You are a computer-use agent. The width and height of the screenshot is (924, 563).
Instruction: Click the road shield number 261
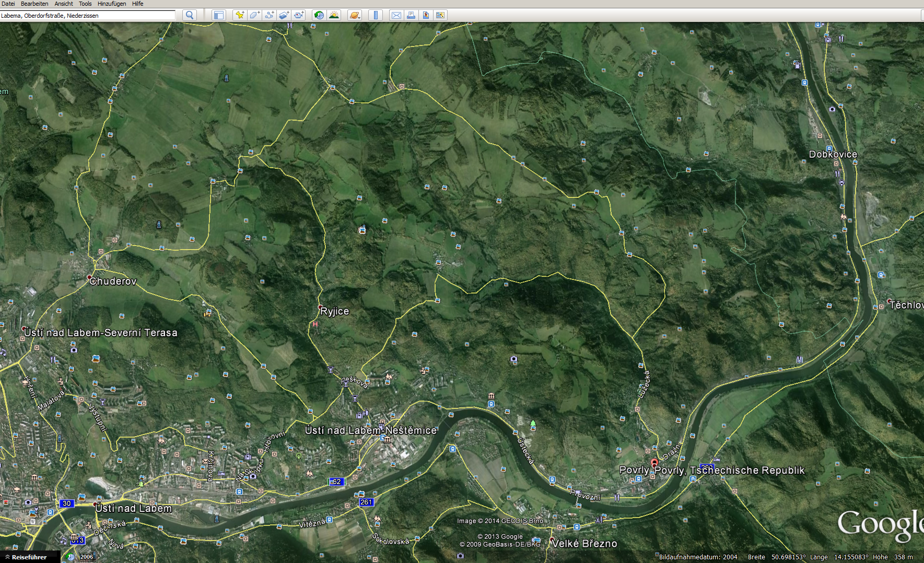click(x=366, y=502)
